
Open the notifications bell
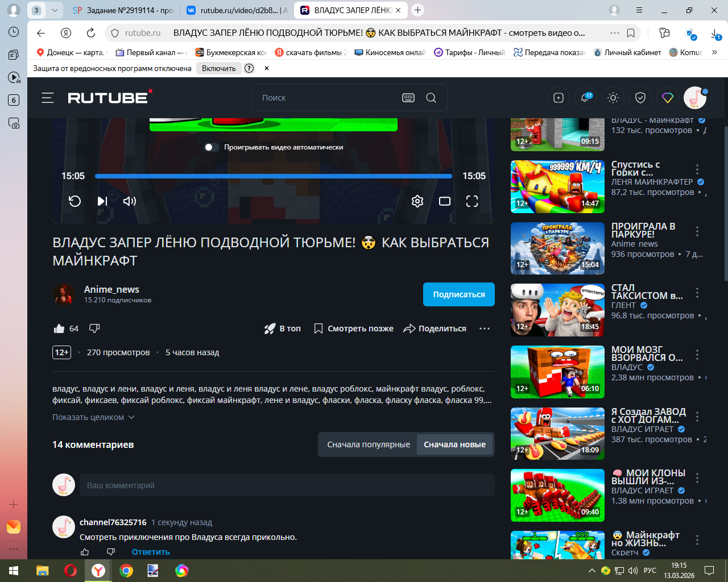click(x=585, y=98)
